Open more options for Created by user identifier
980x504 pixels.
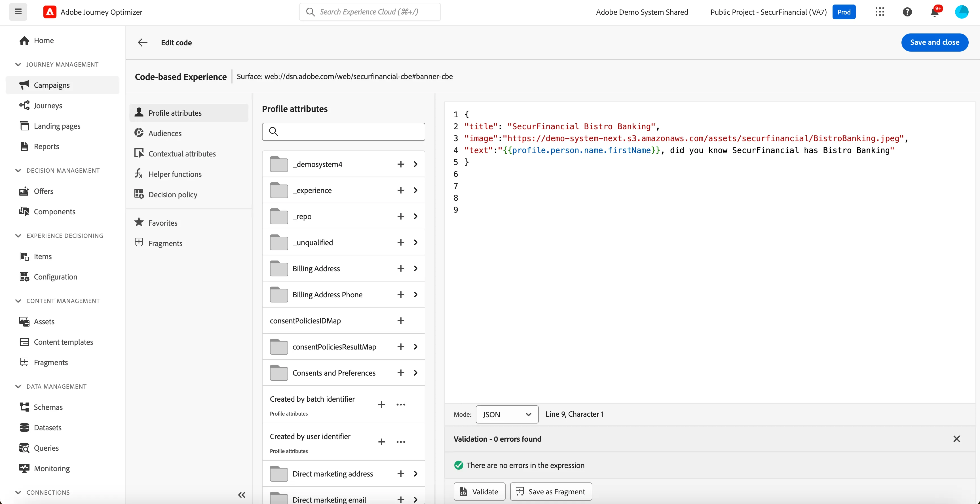coord(401,442)
